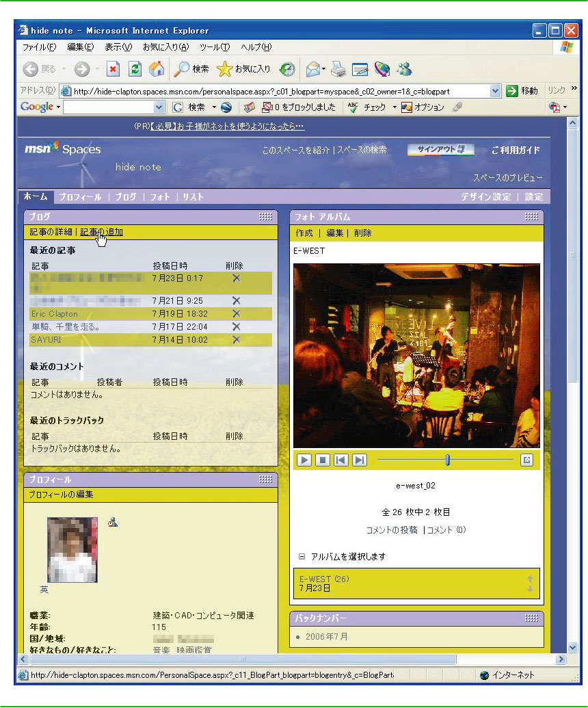
Task: Open the ヘルプ(H) menu
Action: pos(256,47)
